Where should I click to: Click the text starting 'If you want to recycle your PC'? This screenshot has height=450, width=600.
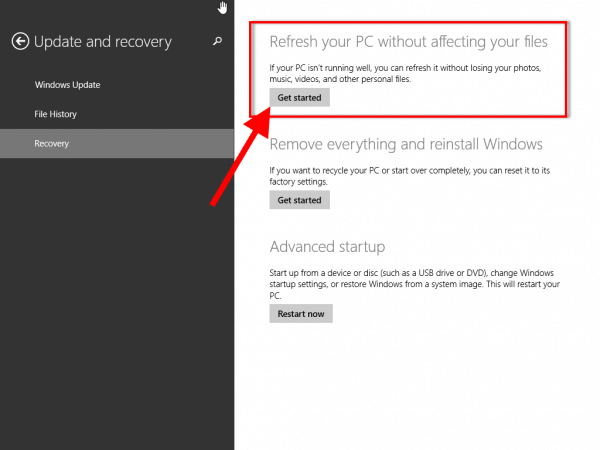pos(409,176)
